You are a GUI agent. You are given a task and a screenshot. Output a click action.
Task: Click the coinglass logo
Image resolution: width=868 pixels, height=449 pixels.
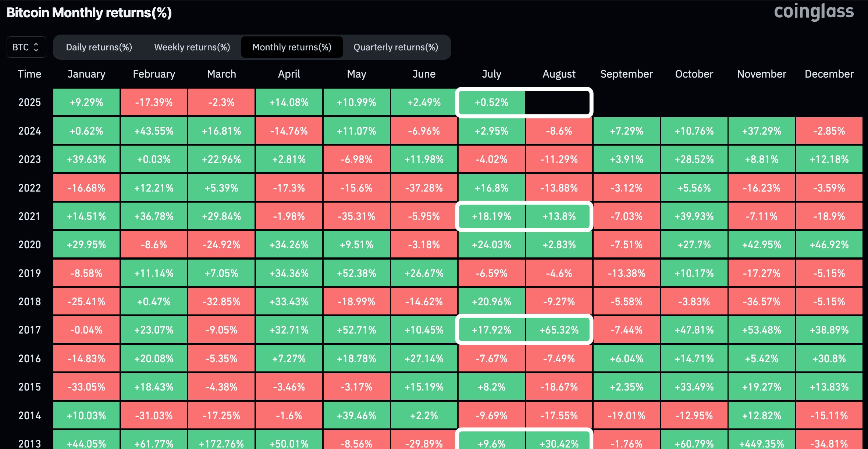pyautogui.click(x=814, y=12)
